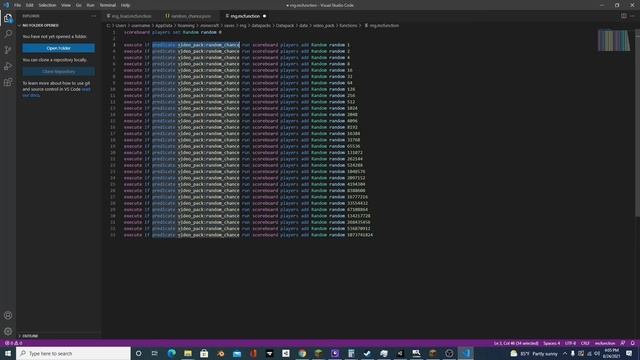Open the Manage gear menu
Viewport: 640px width, 360px height.
pyautogui.click(x=8, y=331)
